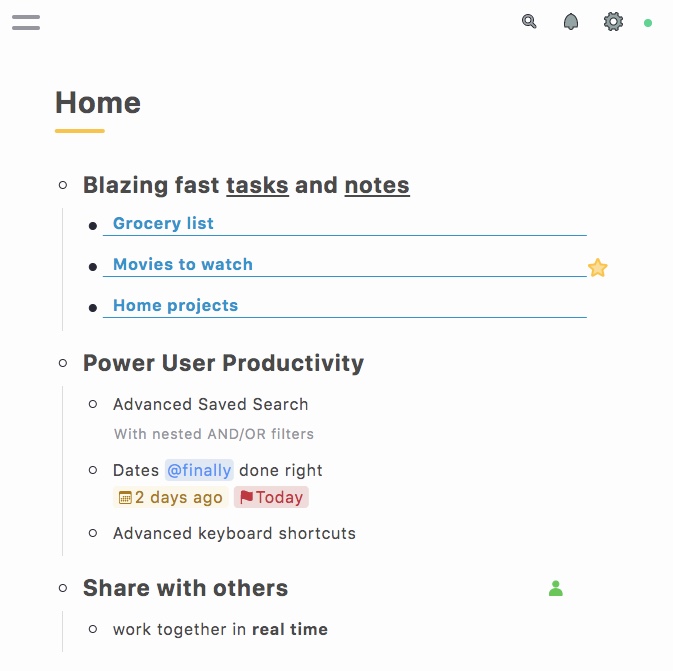This screenshot has height=671, width=673.
Task: Click the green shared person icon
Action: pos(556,588)
